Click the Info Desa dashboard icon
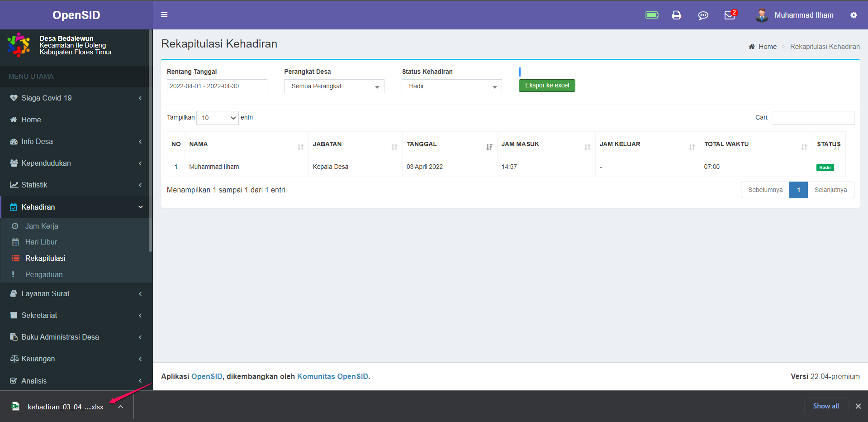Screen dimensions: 868x422 14,141
